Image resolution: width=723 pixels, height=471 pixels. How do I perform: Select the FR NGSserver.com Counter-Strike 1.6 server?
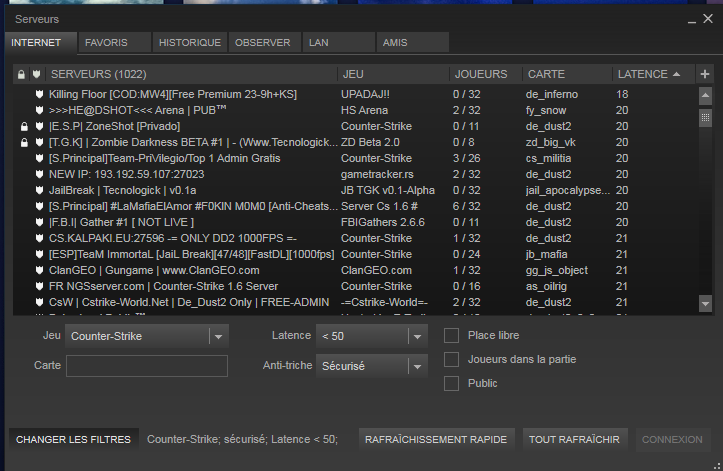tap(163, 286)
